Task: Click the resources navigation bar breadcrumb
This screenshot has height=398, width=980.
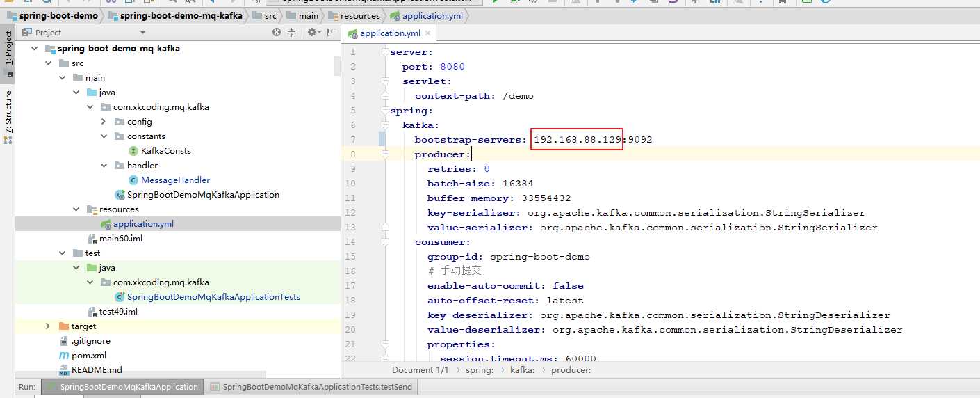Action: pyautogui.click(x=354, y=15)
